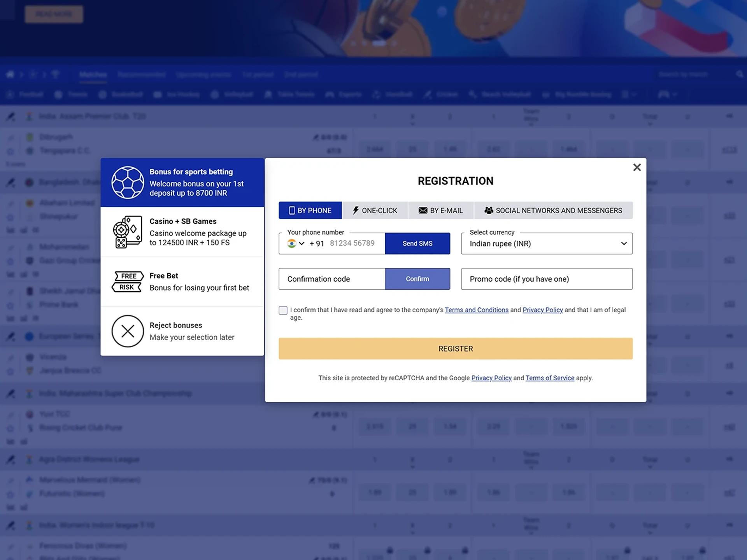Choose the Bonus for sports betting option
The width and height of the screenshot is (747, 560).
coord(182,182)
